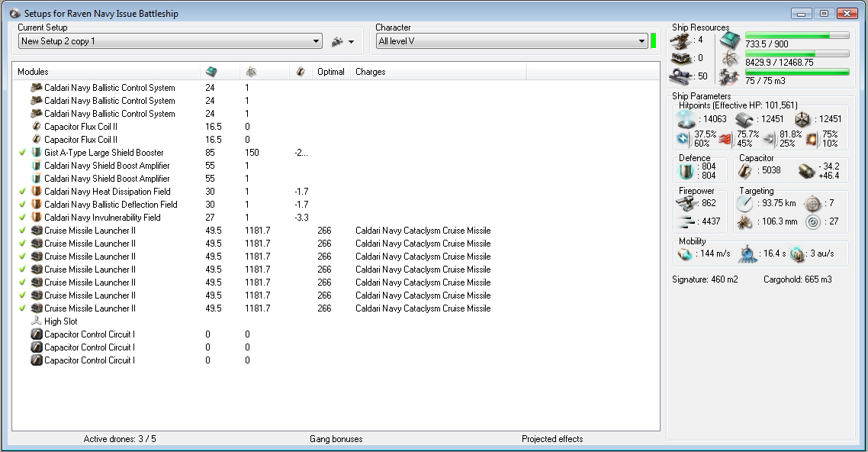
Task: Click the first Capacitor Control Circuit I icon
Action: (x=37, y=334)
